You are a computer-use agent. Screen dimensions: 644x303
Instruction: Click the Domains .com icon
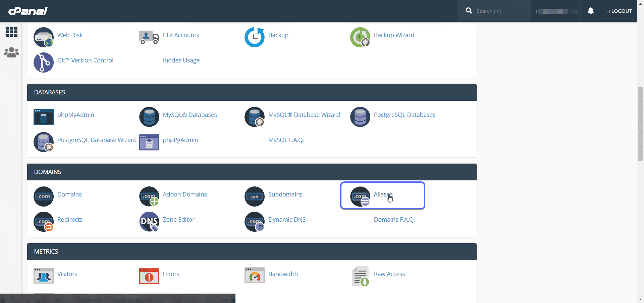tap(44, 197)
